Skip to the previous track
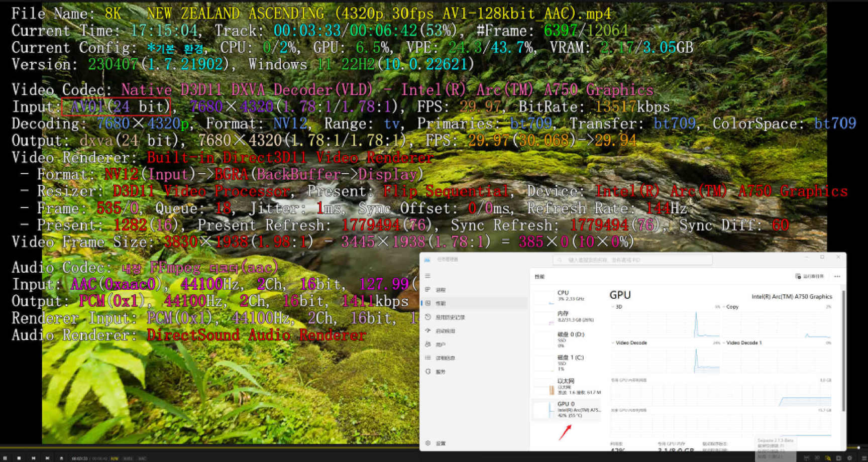 click(x=33, y=458)
